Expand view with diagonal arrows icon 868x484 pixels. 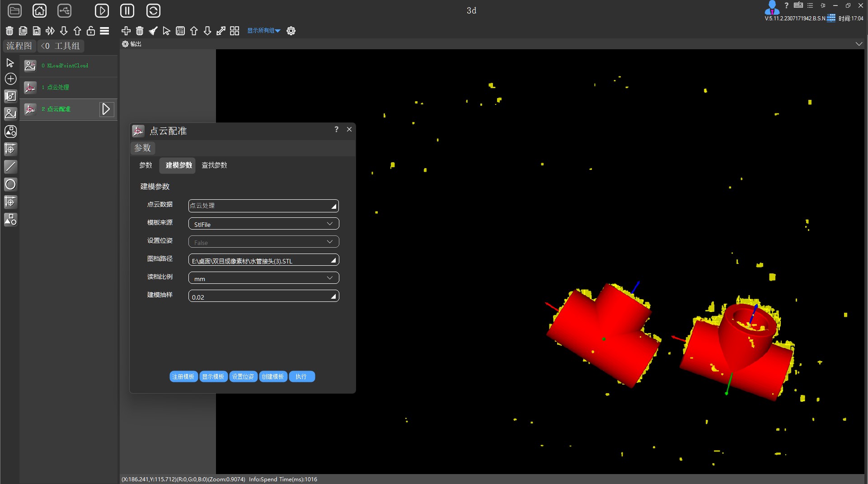[x=221, y=31]
